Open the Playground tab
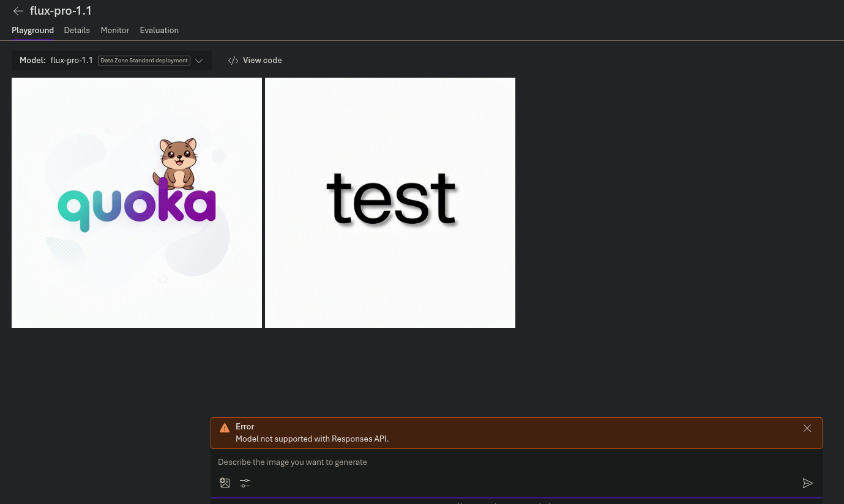The image size is (844, 504). (32, 30)
